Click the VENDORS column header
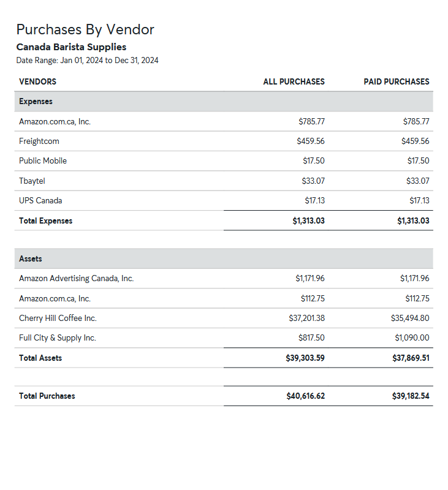 click(x=37, y=81)
